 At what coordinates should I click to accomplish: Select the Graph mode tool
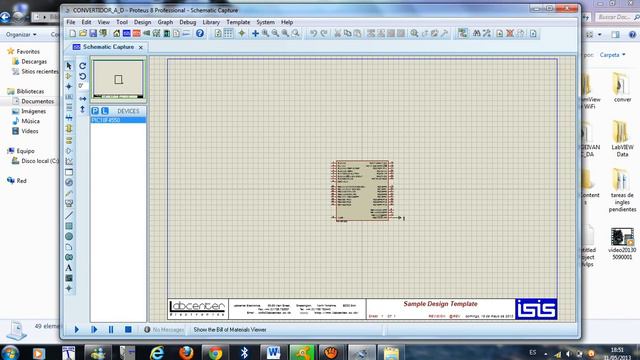click(69, 161)
